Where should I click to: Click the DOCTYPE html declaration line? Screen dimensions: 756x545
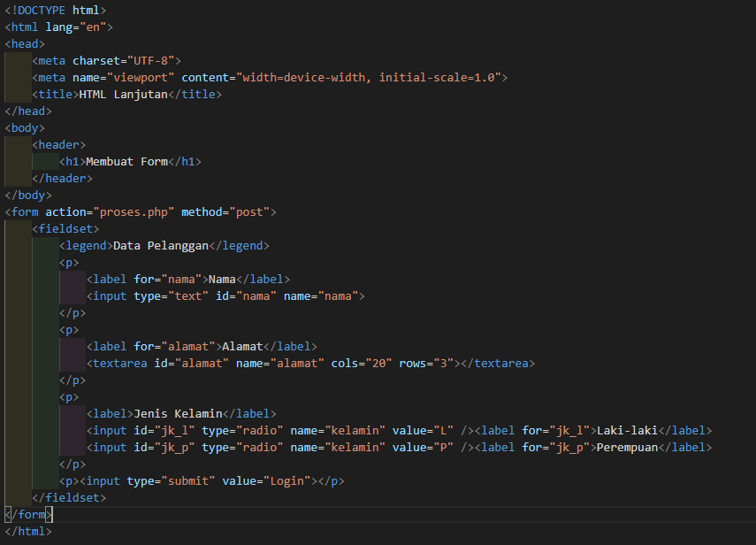pyautogui.click(x=56, y=10)
